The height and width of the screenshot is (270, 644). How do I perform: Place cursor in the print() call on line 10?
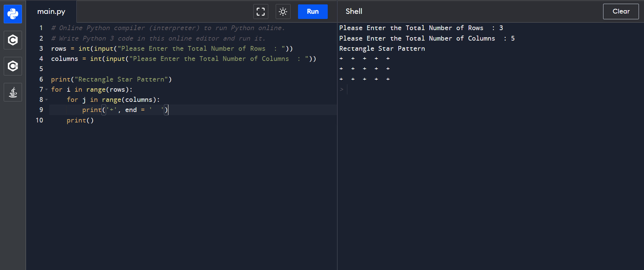(80, 120)
